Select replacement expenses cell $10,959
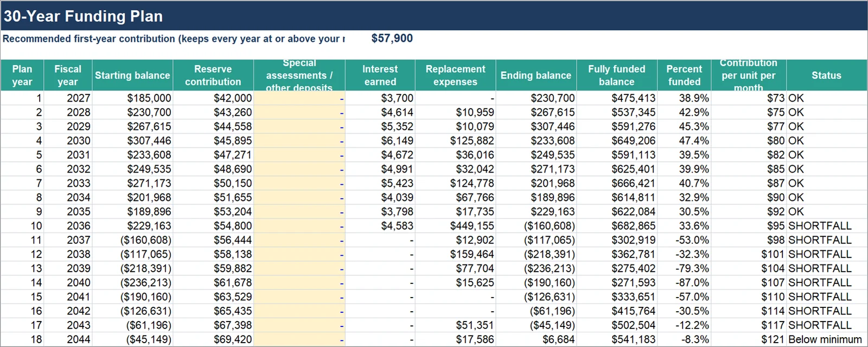 point(455,112)
